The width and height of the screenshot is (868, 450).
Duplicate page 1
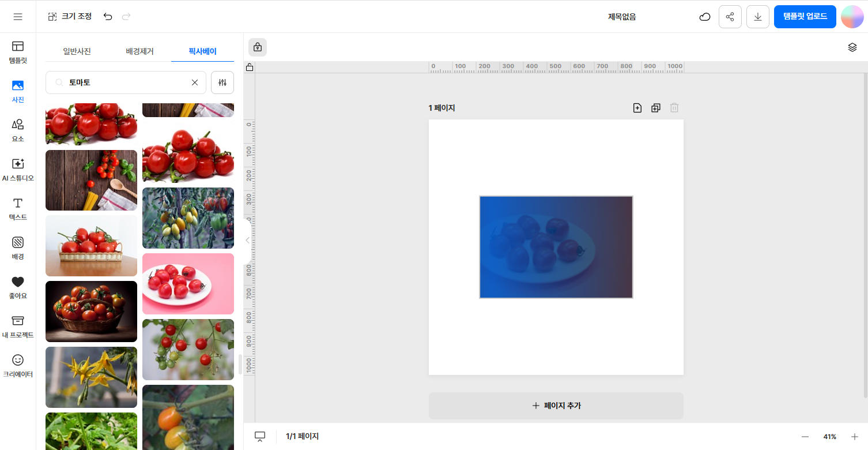tap(656, 108)
